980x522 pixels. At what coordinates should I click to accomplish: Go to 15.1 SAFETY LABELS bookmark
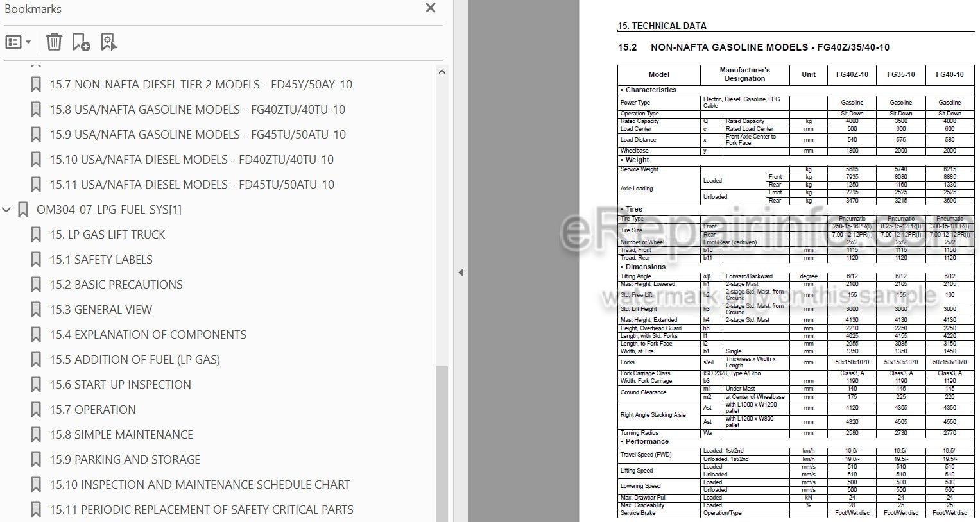(101, 260)
